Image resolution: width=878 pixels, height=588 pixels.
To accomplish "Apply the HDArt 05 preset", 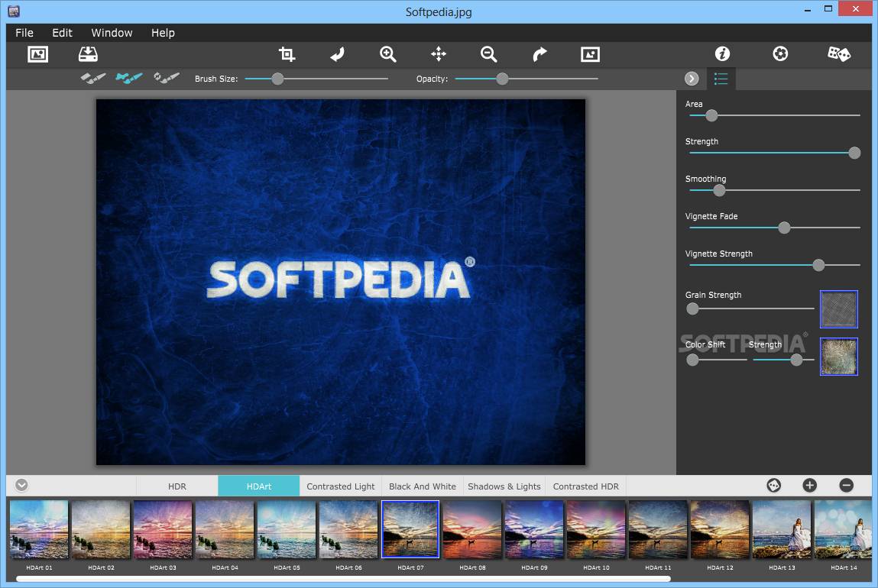I will coord(287,530).
